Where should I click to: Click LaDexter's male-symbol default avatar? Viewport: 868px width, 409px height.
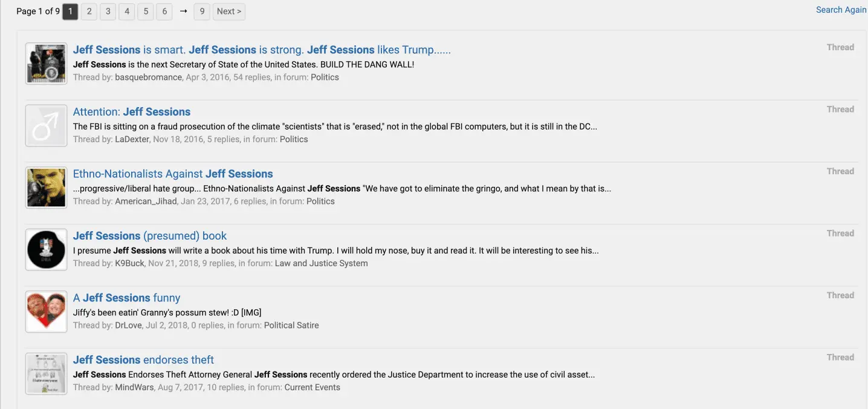point(46,126)
